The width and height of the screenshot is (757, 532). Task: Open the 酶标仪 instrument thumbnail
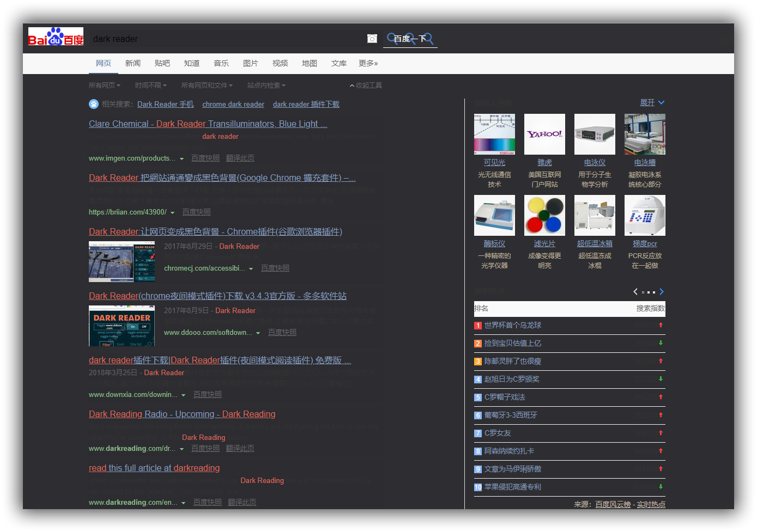pos(494,216)
